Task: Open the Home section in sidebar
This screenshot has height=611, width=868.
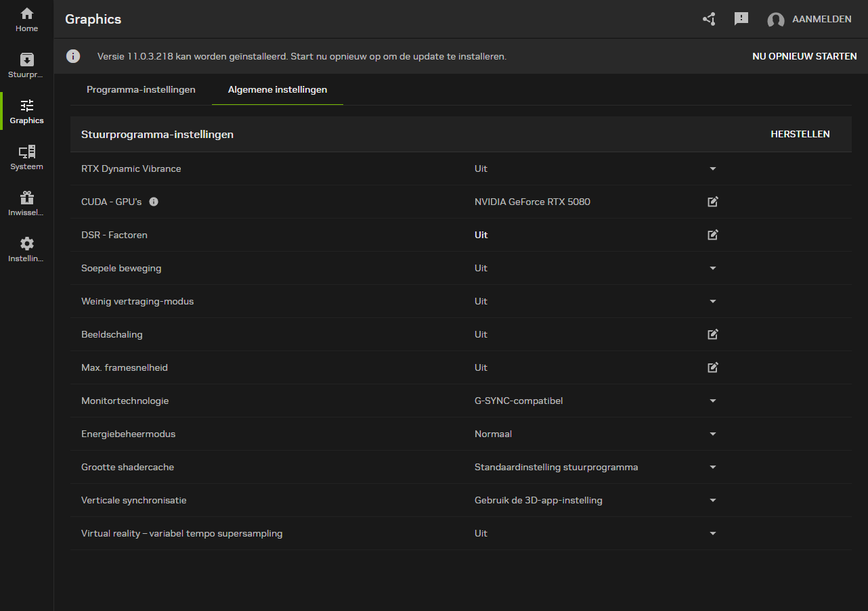Action: pyautogui.click(x=27, y=20)
